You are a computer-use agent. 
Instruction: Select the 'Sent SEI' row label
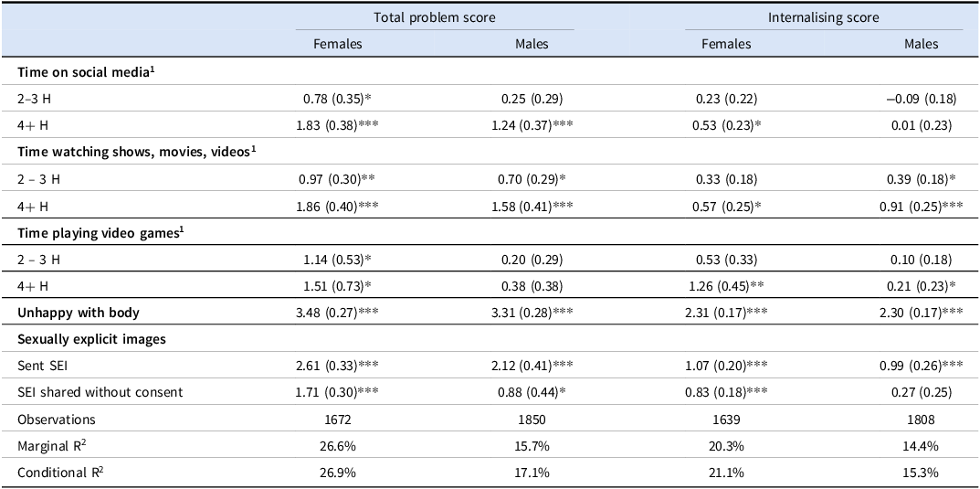tap(43, 367)
